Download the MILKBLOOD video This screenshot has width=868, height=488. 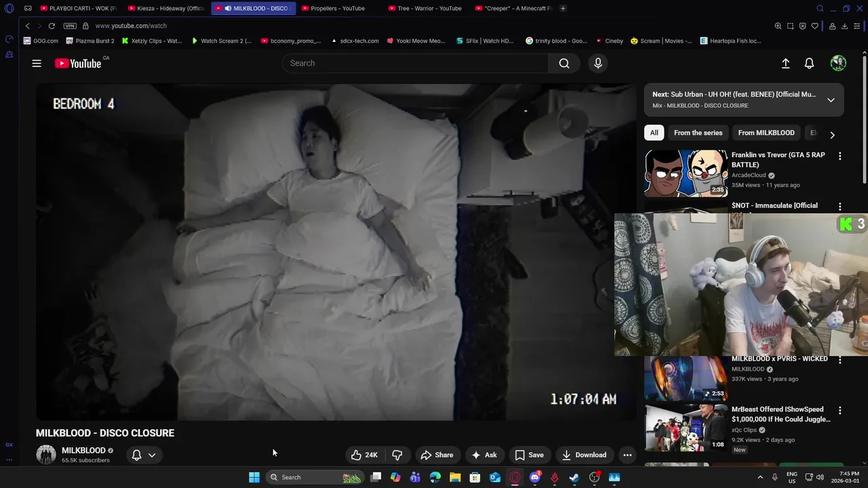point(584,455)
